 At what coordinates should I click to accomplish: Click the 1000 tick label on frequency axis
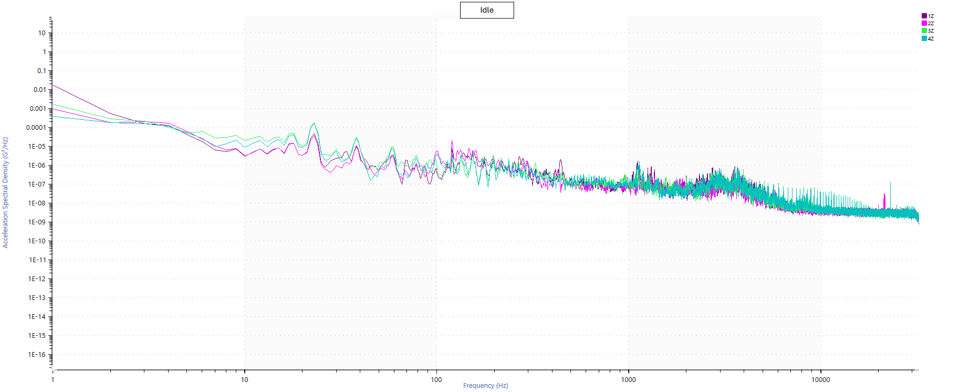pyautogui.click(x=628, y=380)
